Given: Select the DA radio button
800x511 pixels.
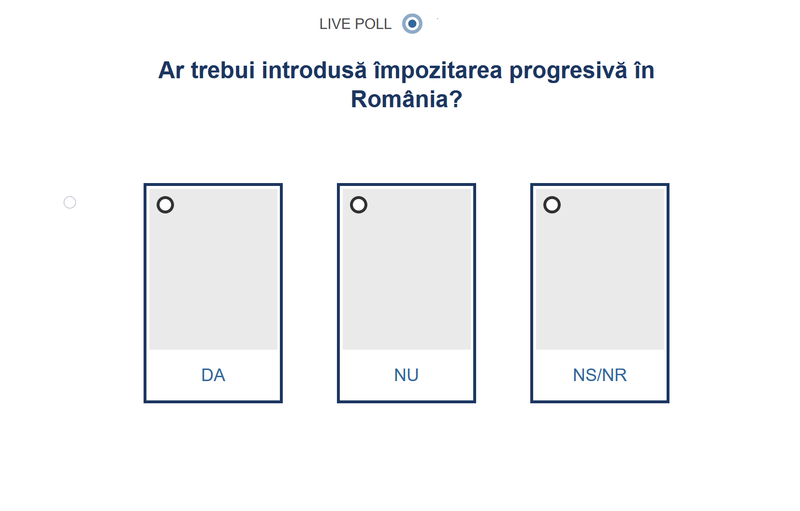Looking at the screenshot, I should pyautogui.click(x=165, y=205).
